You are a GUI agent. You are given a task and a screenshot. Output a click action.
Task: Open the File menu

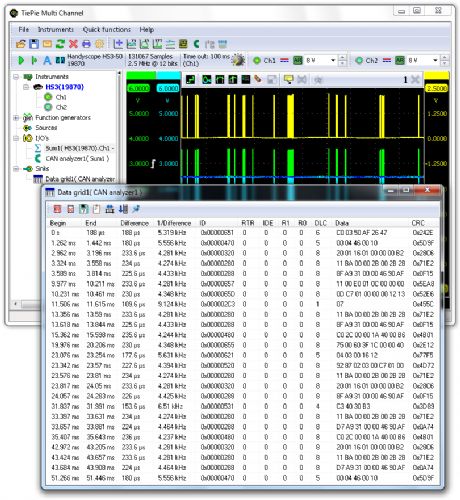click(23, 29)
